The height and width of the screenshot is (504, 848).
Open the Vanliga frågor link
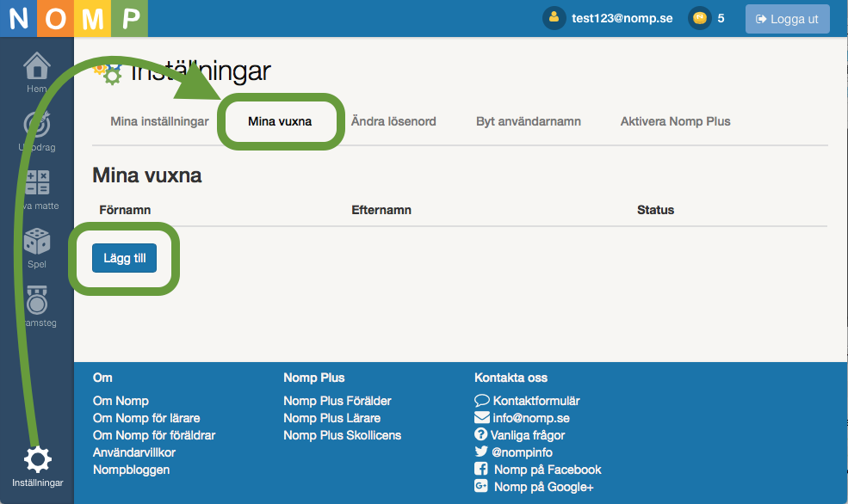[528, 435]
